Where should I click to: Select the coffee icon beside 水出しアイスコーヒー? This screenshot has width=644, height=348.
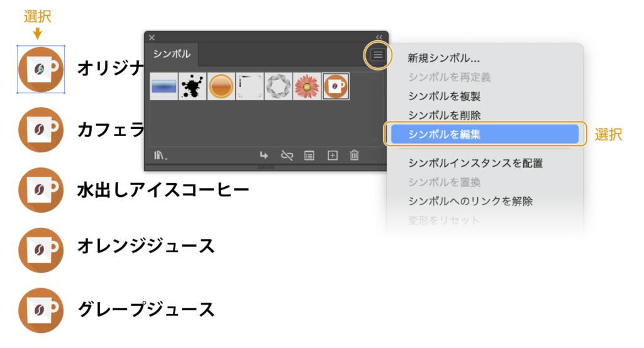click(x=41, y=190)
